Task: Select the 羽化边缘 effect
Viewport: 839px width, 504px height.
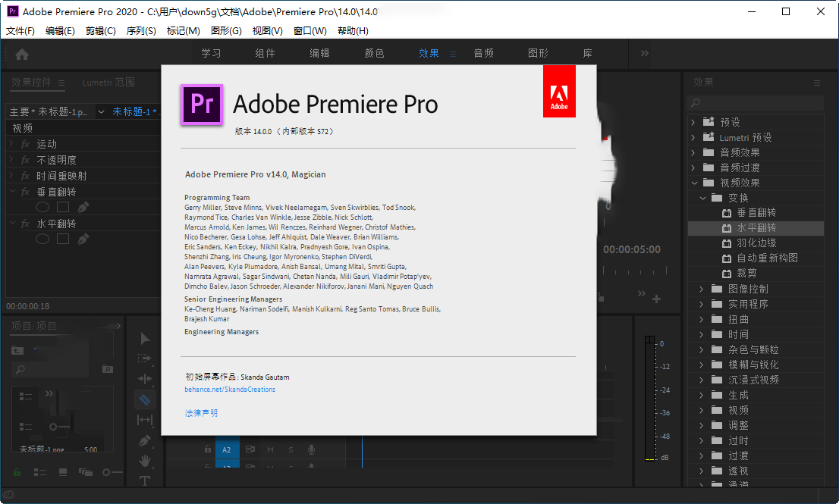Action: coord(756,243)
